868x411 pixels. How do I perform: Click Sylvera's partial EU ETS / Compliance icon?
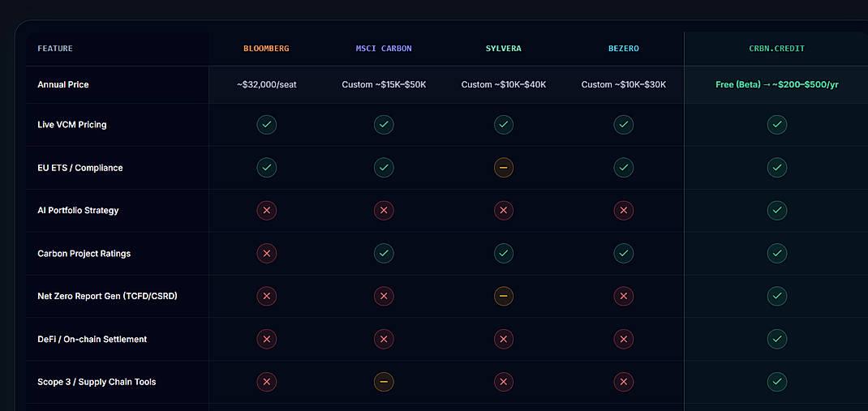tap(503, 167)
